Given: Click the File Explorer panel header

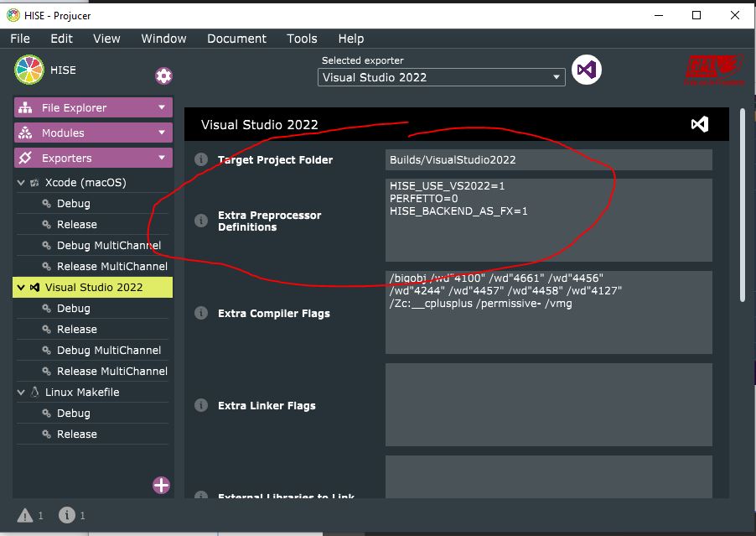Looking at the screenshot, I should coord(93,107).
